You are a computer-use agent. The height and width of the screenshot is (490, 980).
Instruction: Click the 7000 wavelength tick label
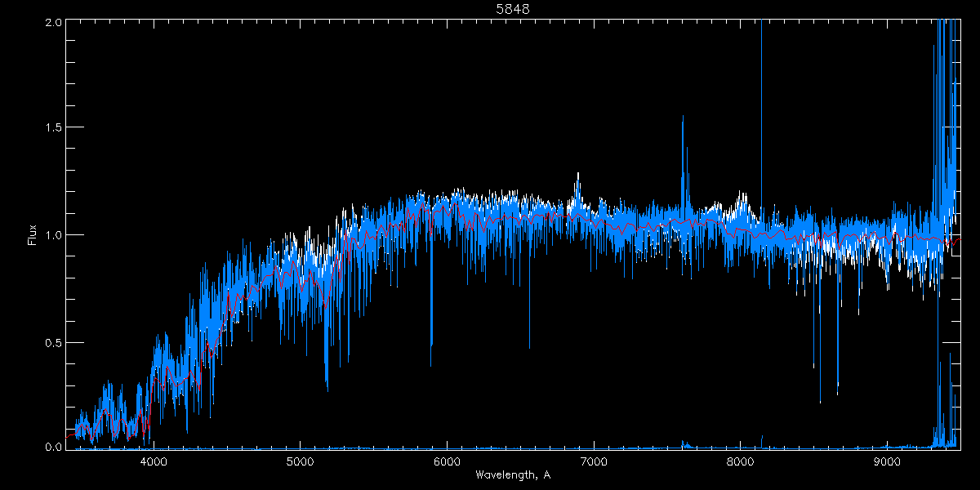tap(594, 461)
